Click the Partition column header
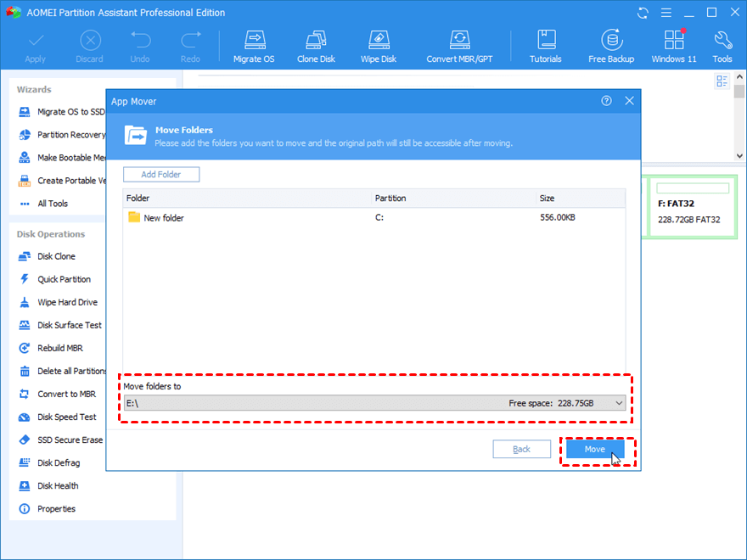Image resolution: width=747 pixels, height=560 pixels. [x=453, y=198]
